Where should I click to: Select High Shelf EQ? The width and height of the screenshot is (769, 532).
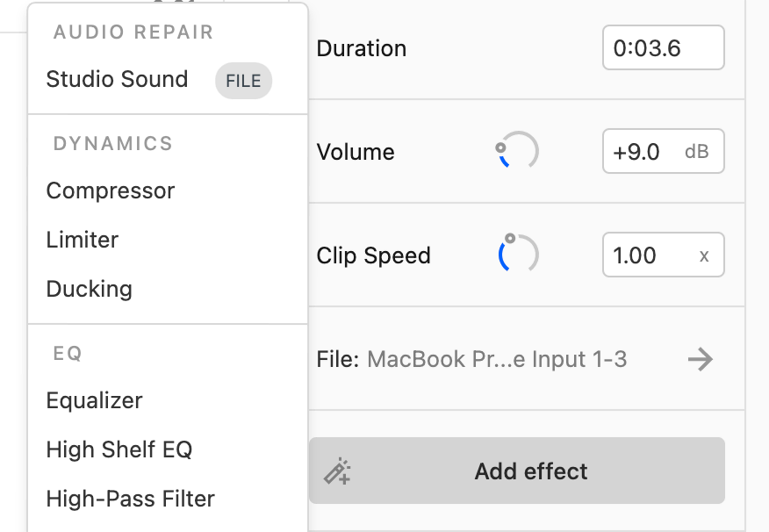pyautogui.click(x=119, y=449)
